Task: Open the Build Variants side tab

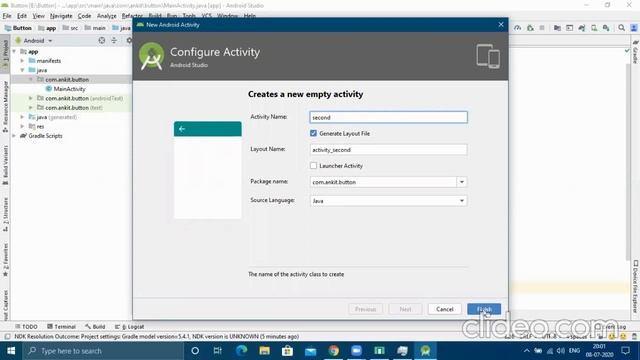Action: (5, 165)
